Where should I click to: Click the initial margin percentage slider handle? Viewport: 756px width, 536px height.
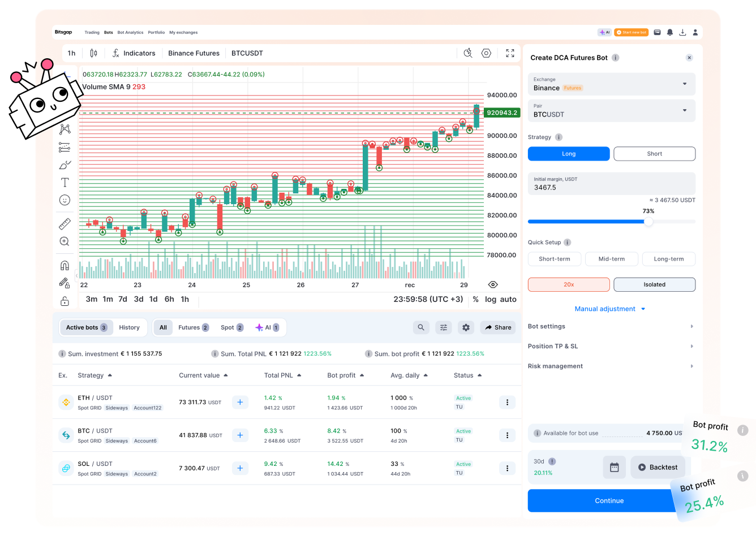point(648,222)
